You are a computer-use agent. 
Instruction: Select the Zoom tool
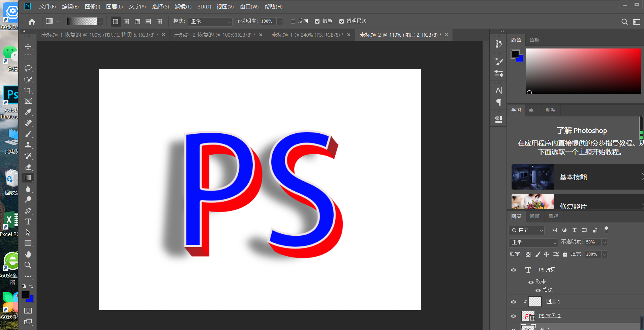click(28, 265)
